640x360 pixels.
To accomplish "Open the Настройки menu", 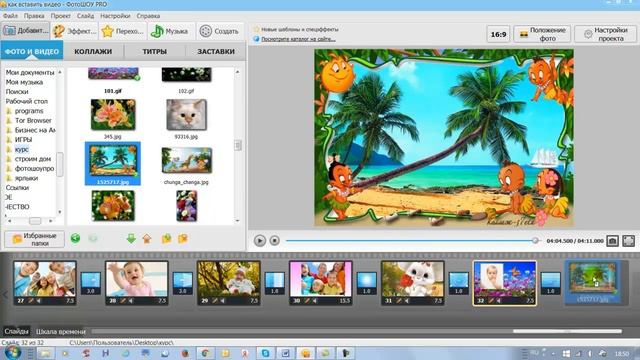I will (115, 16).
